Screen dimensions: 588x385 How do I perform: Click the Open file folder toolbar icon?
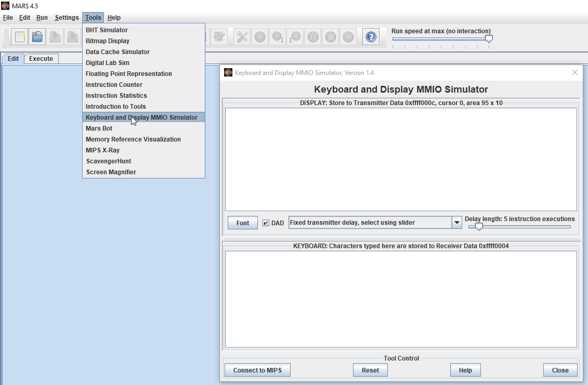click(37, 37)
